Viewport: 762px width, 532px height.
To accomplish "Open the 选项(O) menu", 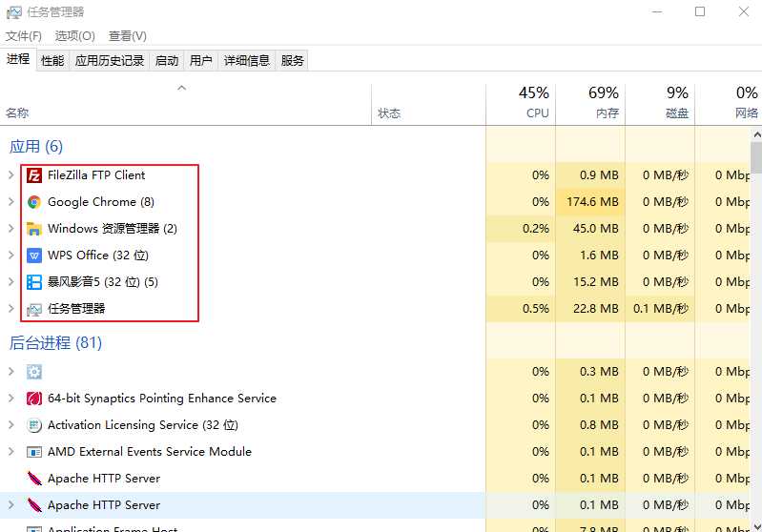I will [74, 36].
